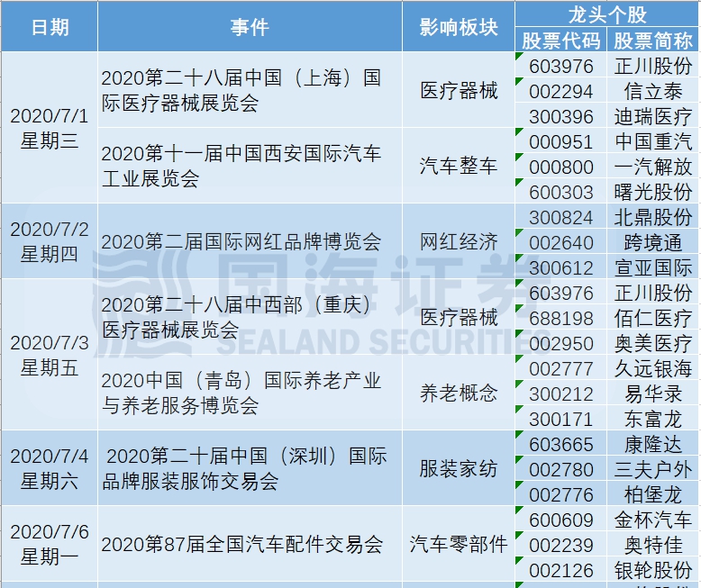
Task: Click the 宣亚国际 stock name cell
Action: coord(653,267)
